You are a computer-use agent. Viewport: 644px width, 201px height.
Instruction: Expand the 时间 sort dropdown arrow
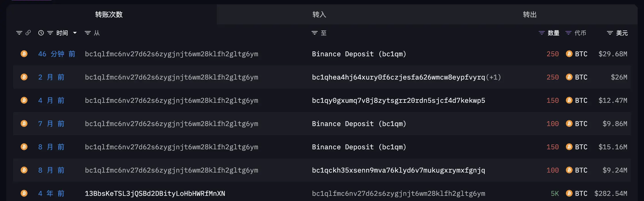tap(75, 33)
